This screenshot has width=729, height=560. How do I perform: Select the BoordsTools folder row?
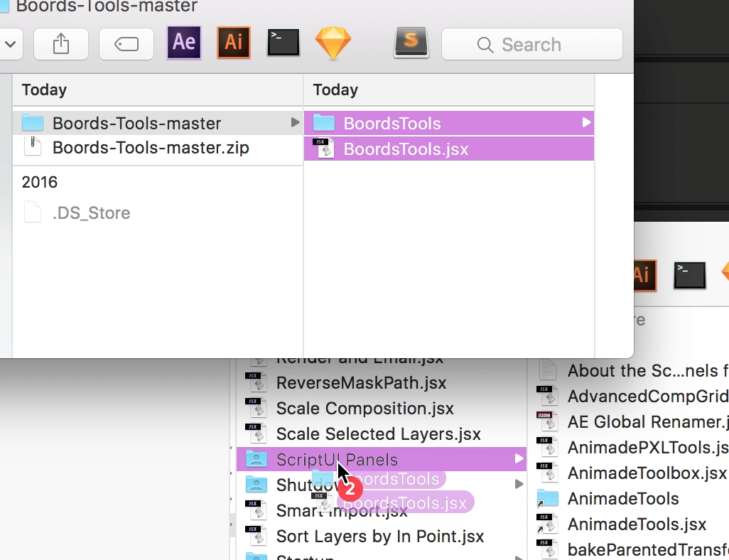click(x=448, y=123)
